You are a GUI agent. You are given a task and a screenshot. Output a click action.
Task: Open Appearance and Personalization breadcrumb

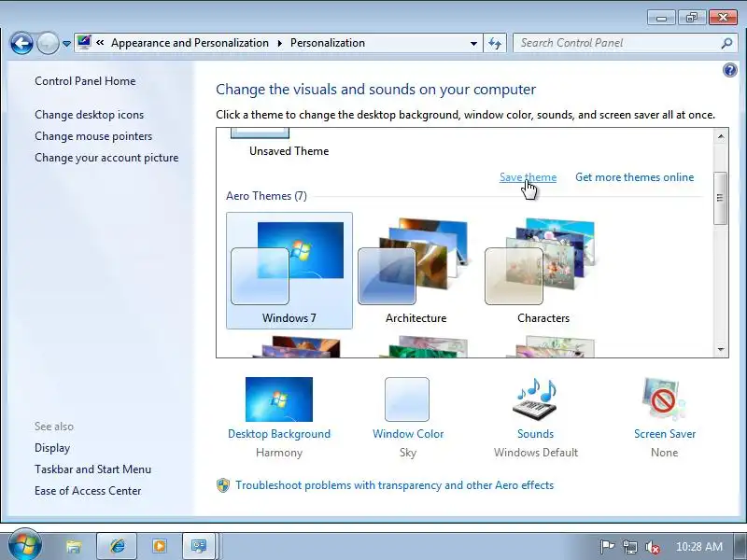tap(190, 43)
